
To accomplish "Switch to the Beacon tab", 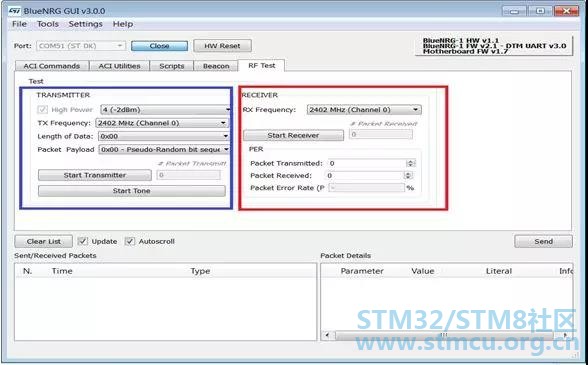I will click(216, 66).
